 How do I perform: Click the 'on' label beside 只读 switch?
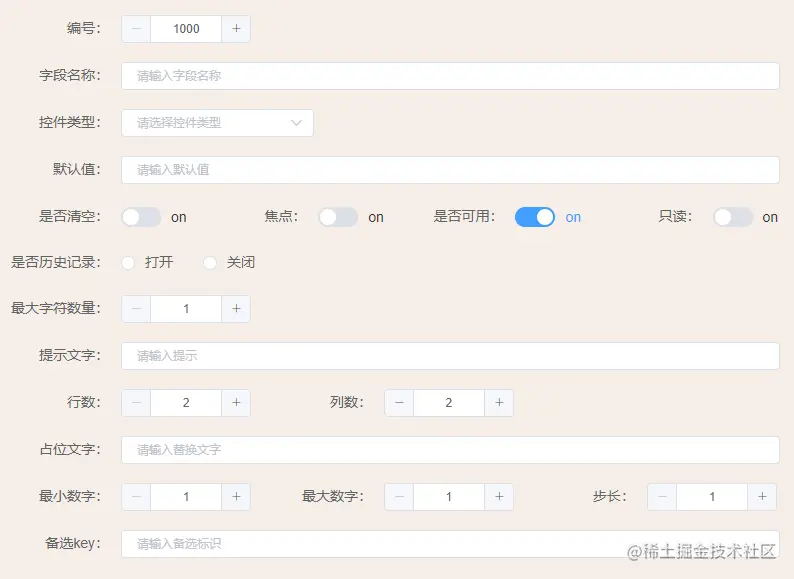point(770,217)
